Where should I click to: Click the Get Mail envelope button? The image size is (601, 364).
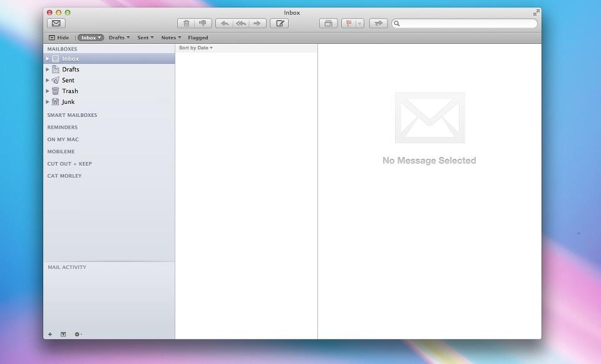pyautogui.click(x=56, y=23)
